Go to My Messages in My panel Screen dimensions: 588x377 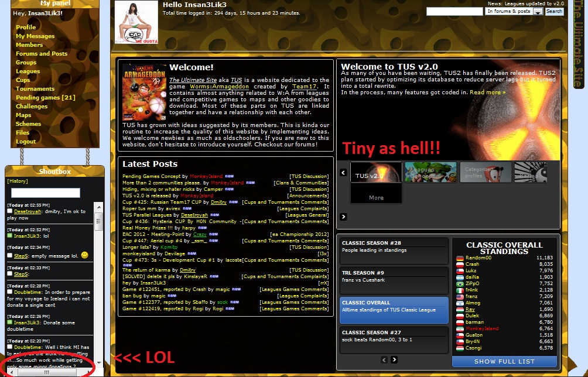pyautogui.click(x=35, y=36)
